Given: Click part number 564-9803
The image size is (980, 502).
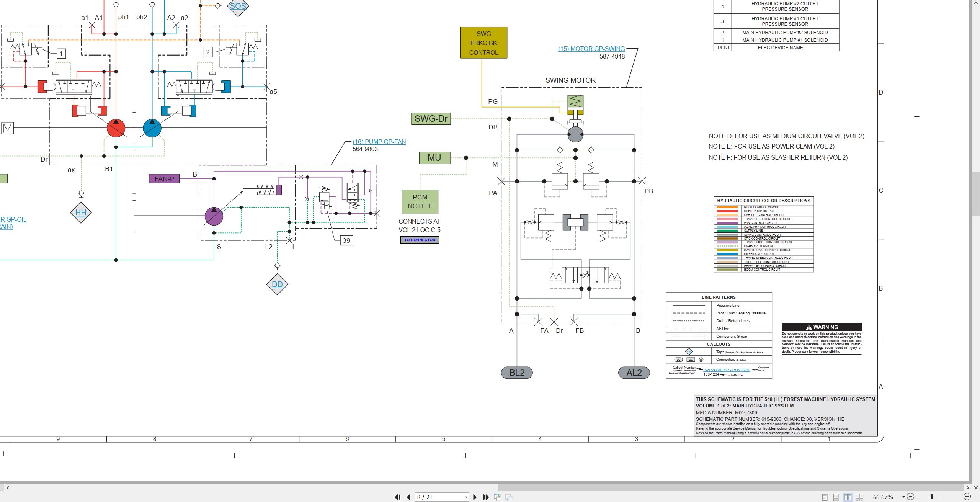Looking at the screenshot, I should click(x=365, y=149).
